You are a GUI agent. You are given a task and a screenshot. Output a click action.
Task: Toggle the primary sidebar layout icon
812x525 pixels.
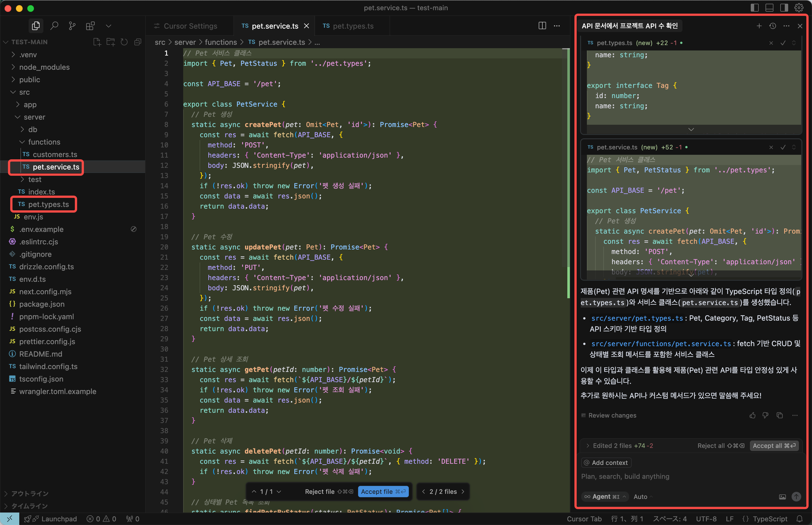coord(754,7)
